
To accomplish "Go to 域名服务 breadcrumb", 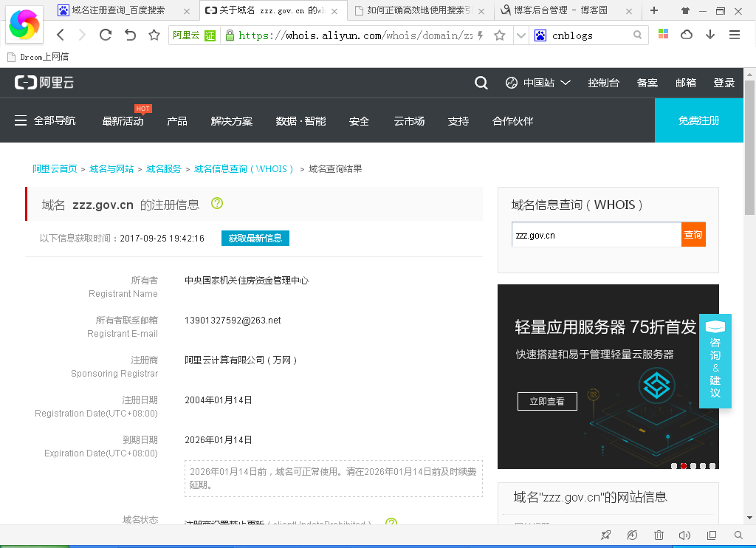I will click(163, 169).
